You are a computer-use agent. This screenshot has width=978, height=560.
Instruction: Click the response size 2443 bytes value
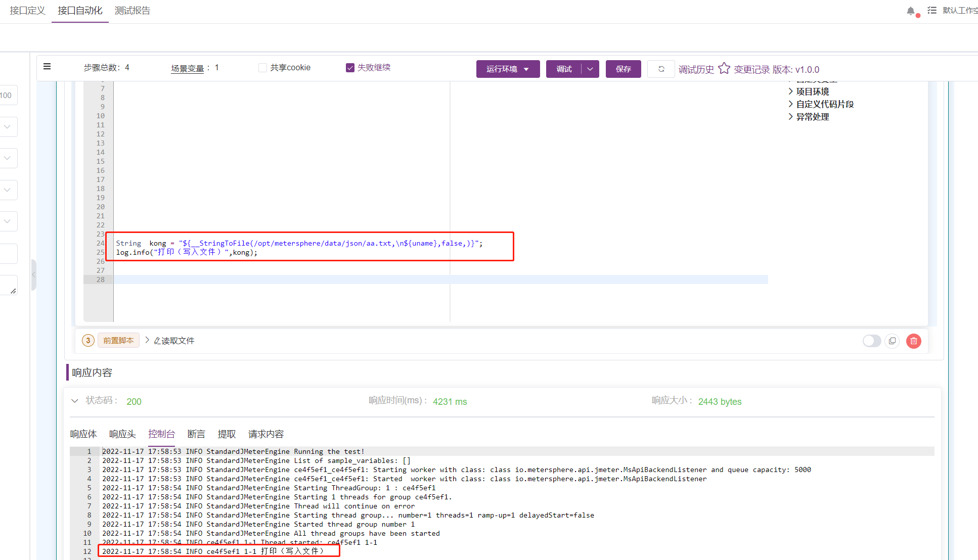coord(720,401)
